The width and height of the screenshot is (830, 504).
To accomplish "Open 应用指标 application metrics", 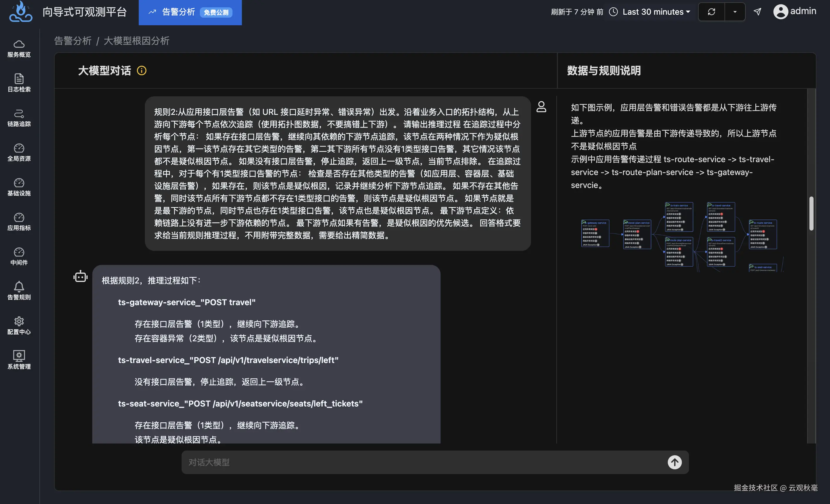I will pyautogui.click(x=19, y=222).
